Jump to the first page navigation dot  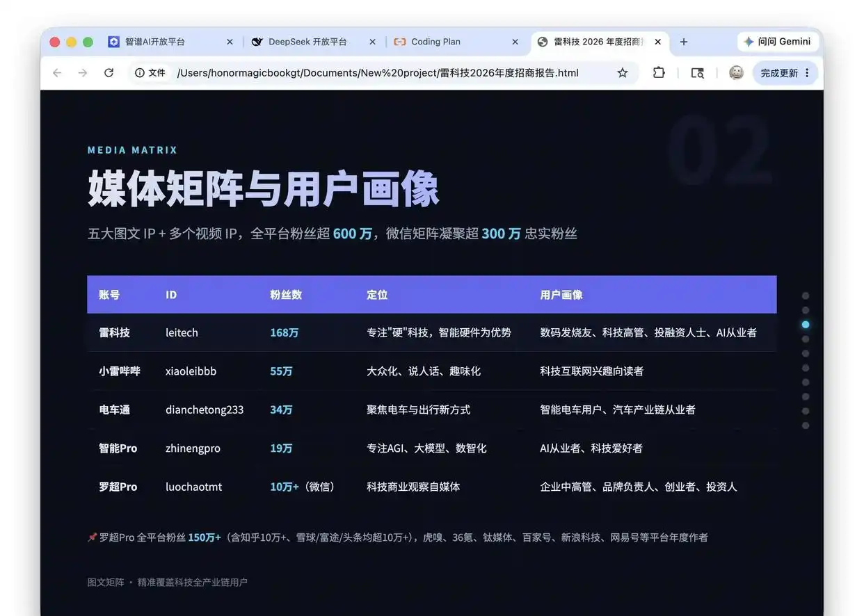pyautogui.click(x=806, y=295)
